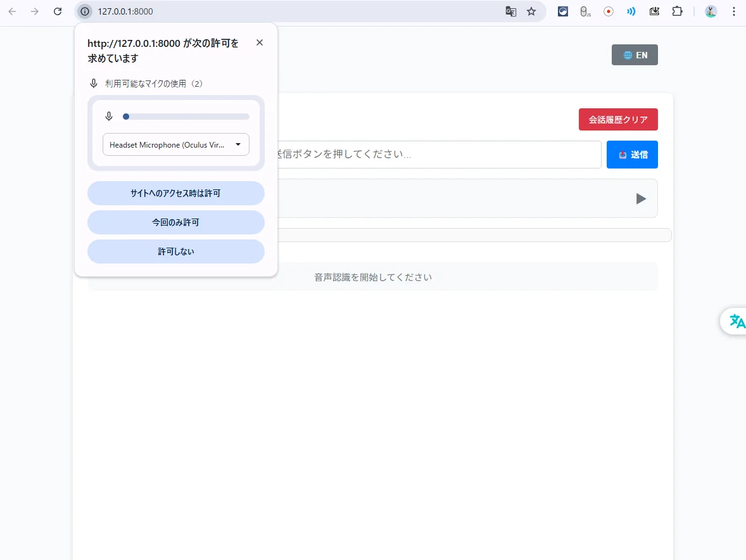Viewport: 746px width, 560px height.
Task: Open the red record dot extension
Action: click(x=609, y=11)
